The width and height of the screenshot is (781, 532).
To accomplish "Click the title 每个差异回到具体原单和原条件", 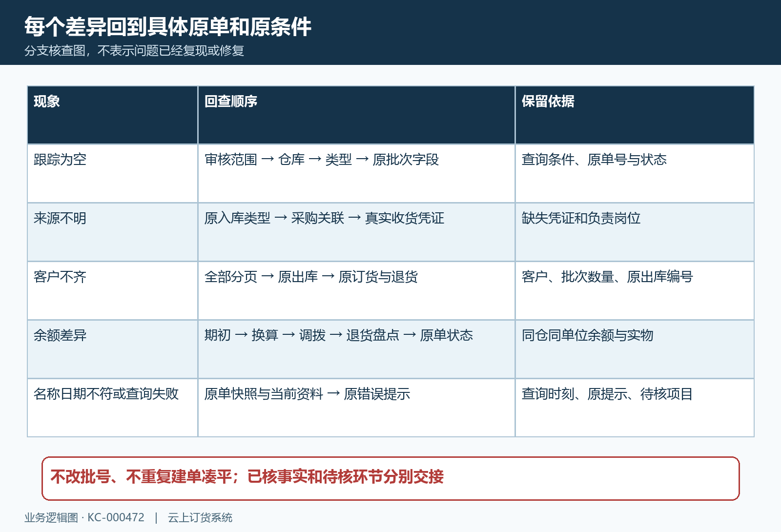I will 167,27.
